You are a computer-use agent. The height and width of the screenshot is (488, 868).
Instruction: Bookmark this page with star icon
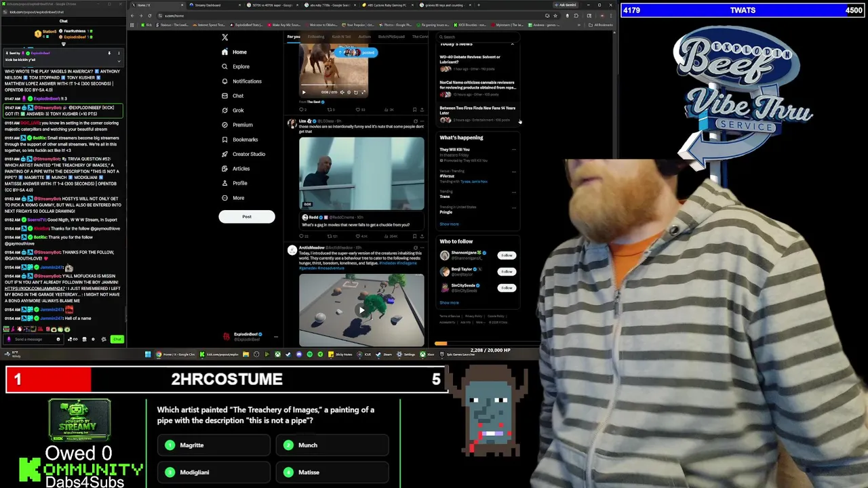[x=555, y=16]
